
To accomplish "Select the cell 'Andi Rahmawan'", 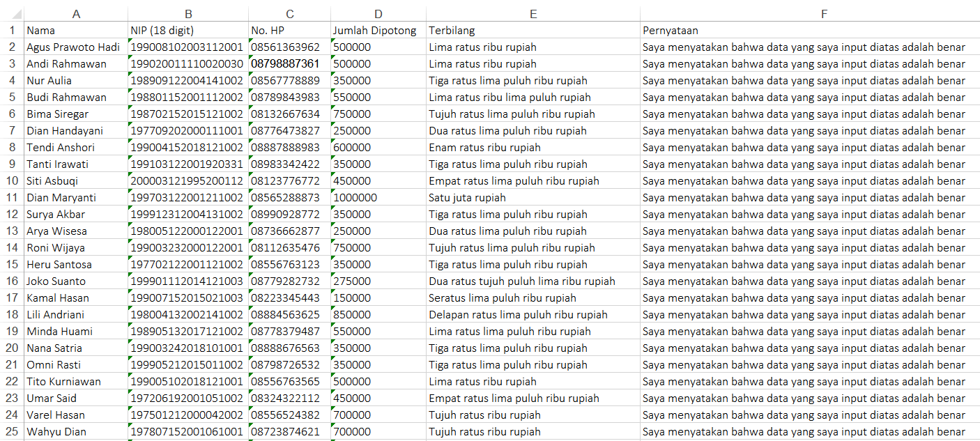I will (x=76, y=64).
